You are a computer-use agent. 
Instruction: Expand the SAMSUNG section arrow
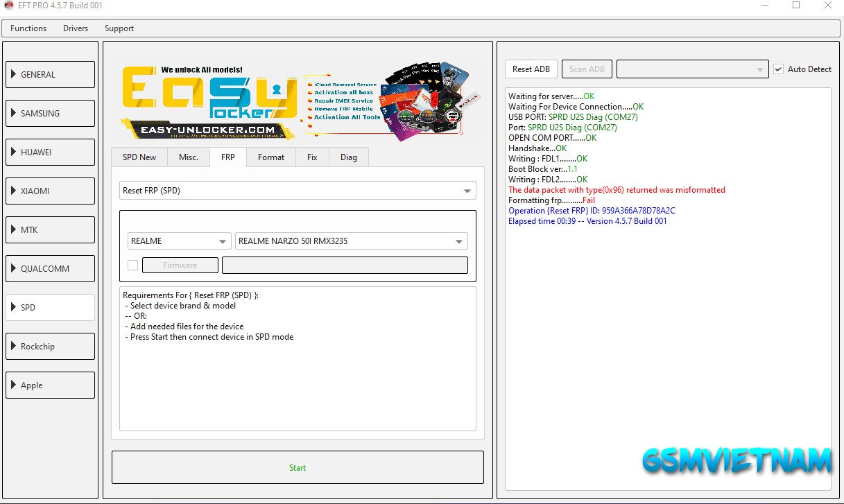pos(14,113)
